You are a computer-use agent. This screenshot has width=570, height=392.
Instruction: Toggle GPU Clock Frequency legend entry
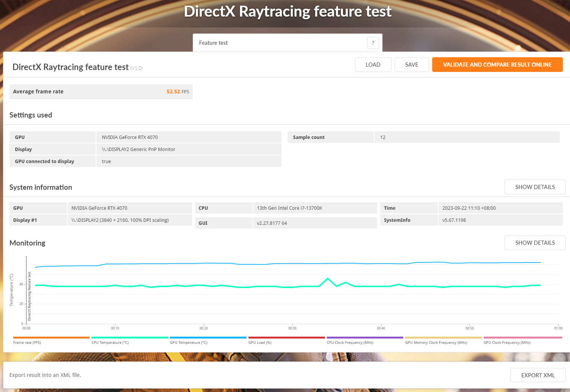(x=523, y=340)
